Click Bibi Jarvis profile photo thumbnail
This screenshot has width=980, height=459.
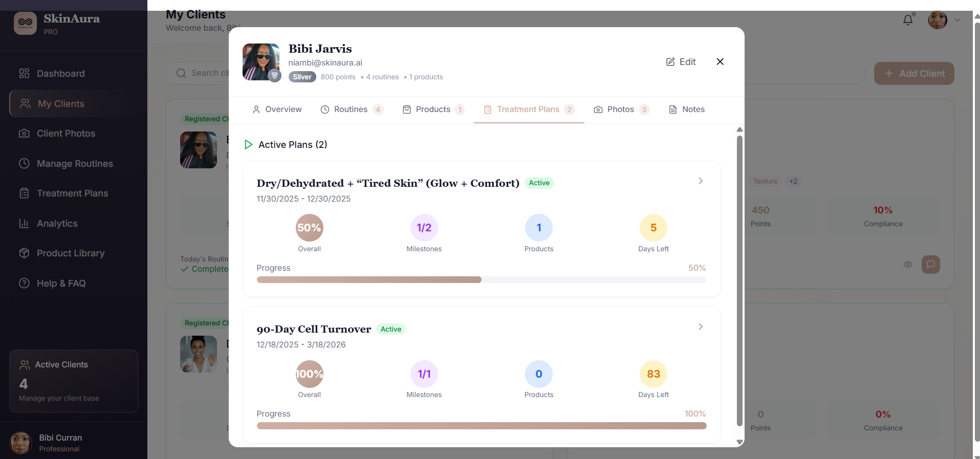tap(261, 62)
